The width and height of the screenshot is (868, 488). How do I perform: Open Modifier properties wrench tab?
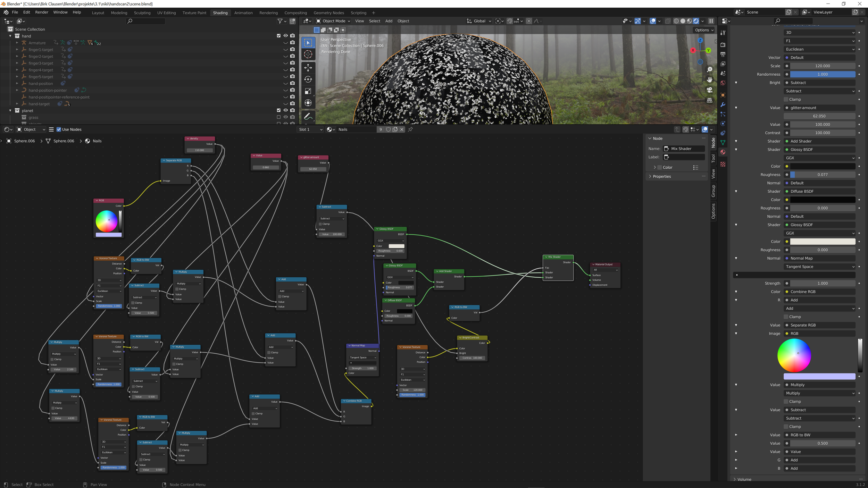pos(723,104)
